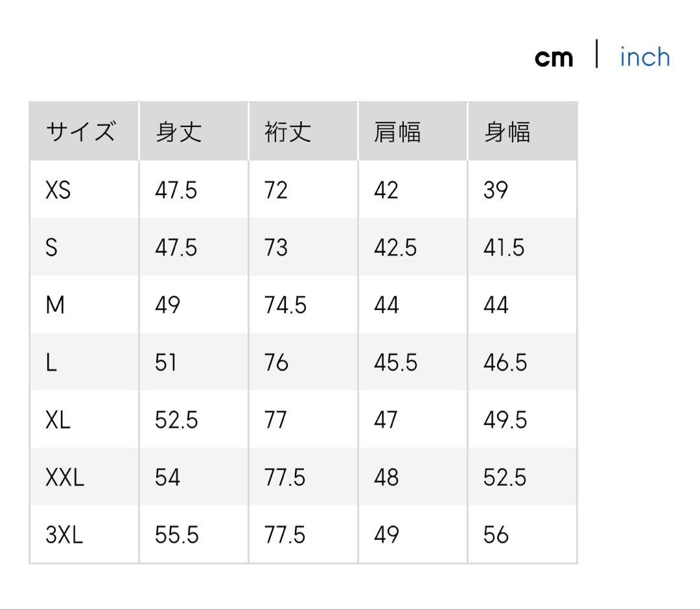The image size is (700, 610).
Task: Select the 3XL size row label
Action: [x=64, y=535]
